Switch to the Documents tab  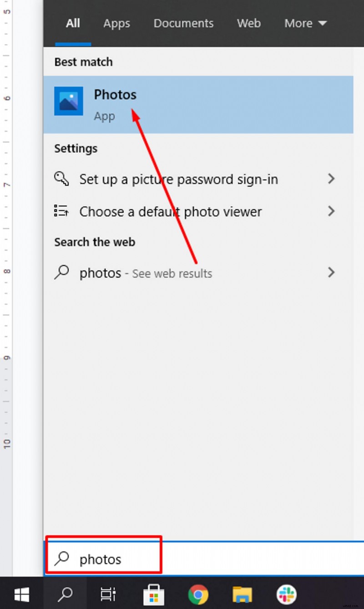(x=183, y=23)
